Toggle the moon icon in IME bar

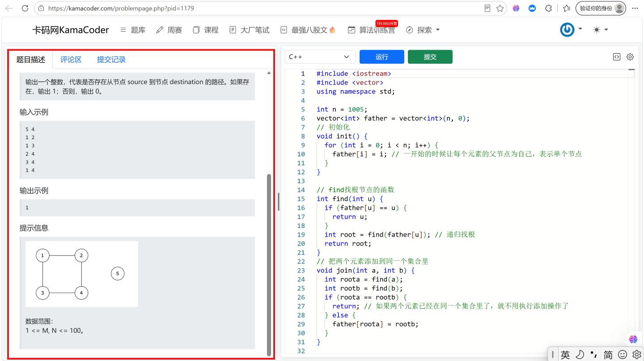click(x=580, y=355)
